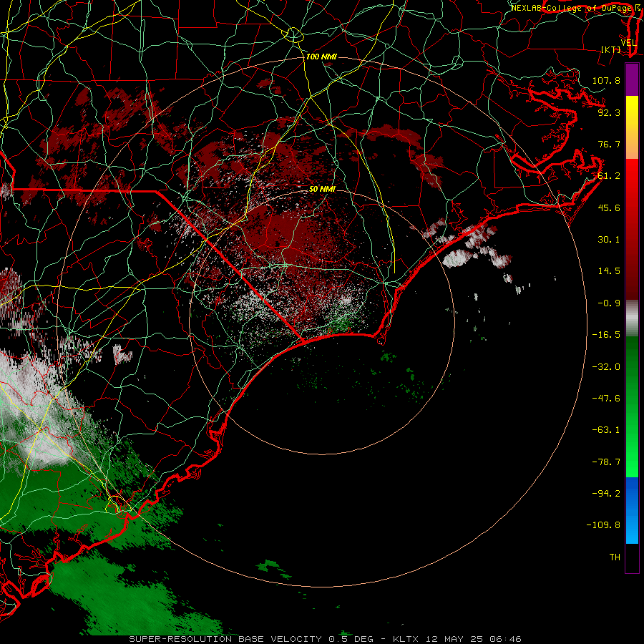Select the 92.3 velocity scale value

(x=609, y=112)
